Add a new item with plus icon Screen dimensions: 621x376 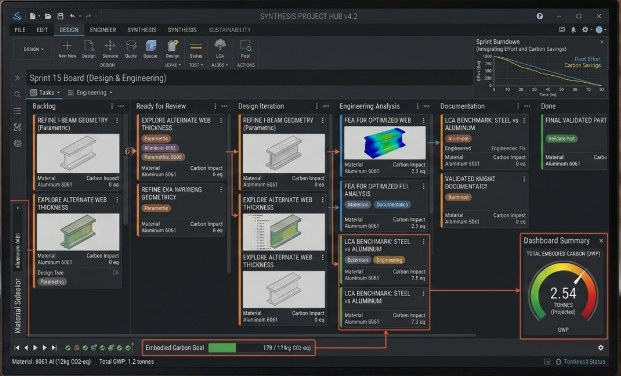click(67, 46)
